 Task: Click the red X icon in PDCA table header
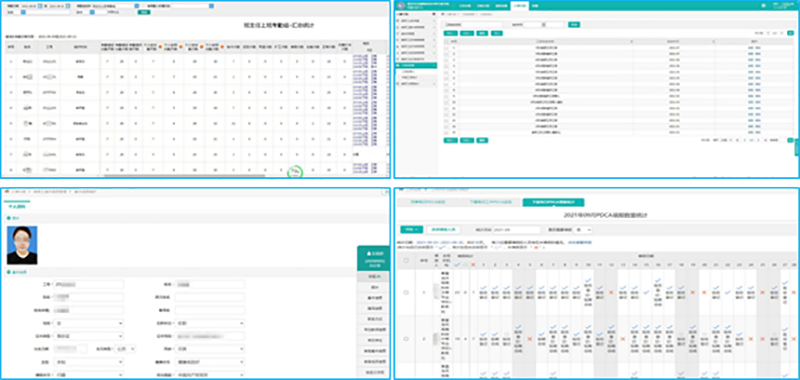pos(473,265)
